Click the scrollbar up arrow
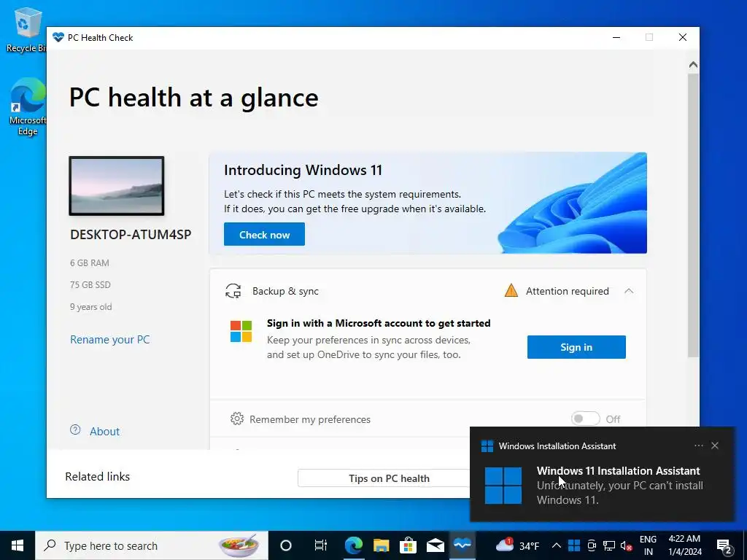The image size is (747, 560). coord(693,65)
